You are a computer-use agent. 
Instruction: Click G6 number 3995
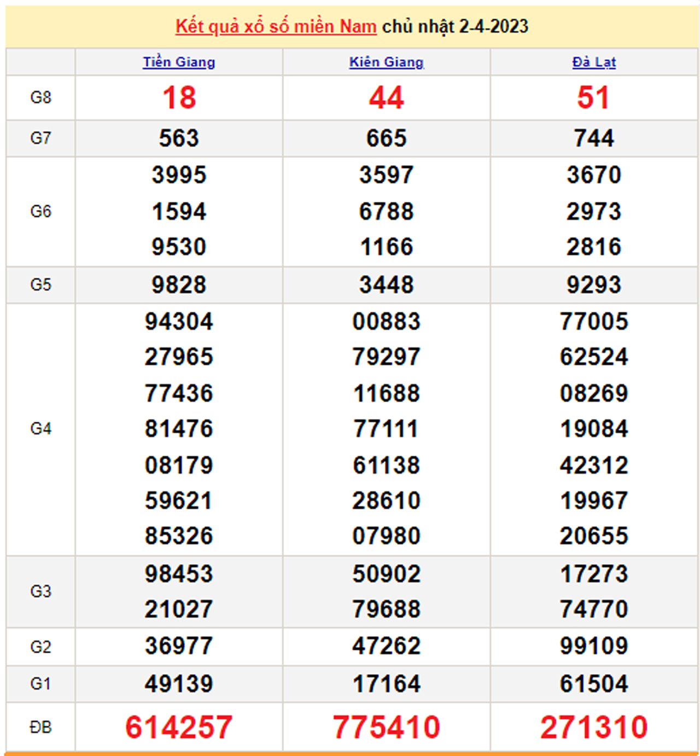[179, 175]
